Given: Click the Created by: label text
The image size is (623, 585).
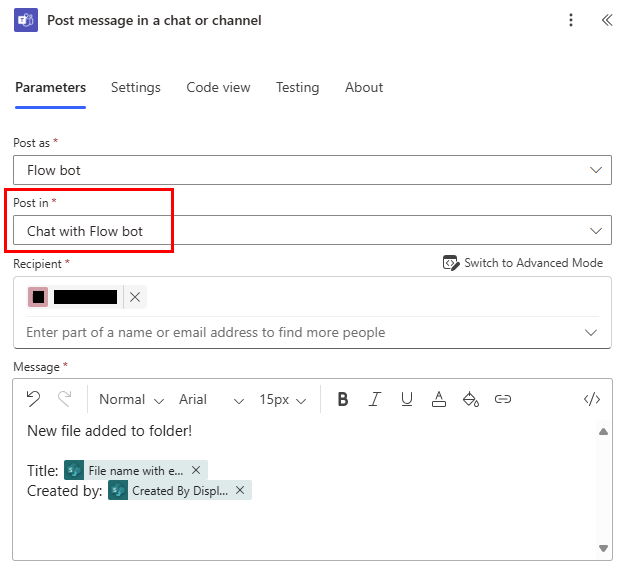Looking at the screenshot, I should [65, 491].
